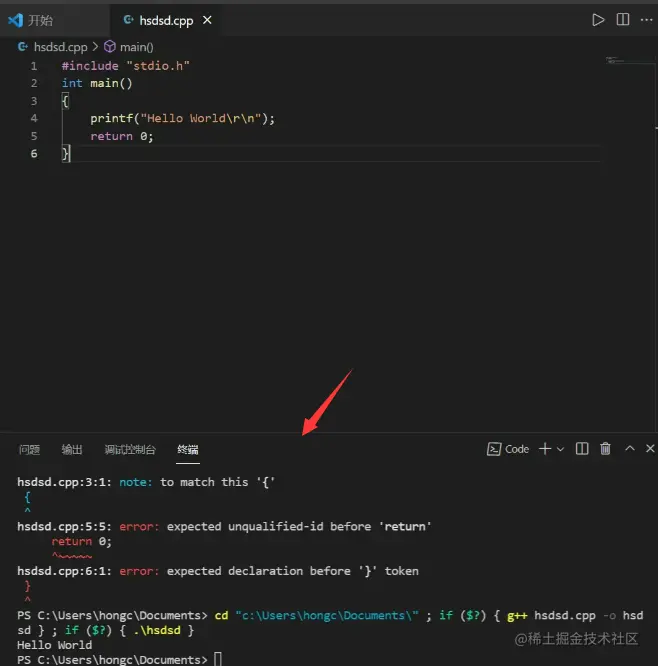Click the main() symbol in breadcrumb

coord(136,47)
